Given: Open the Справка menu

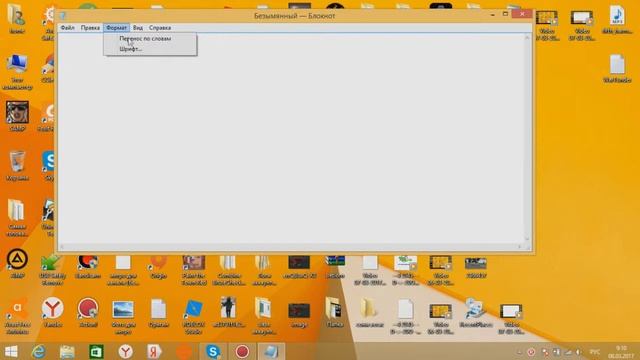Looking at the screenshot, I should point(160,28).
